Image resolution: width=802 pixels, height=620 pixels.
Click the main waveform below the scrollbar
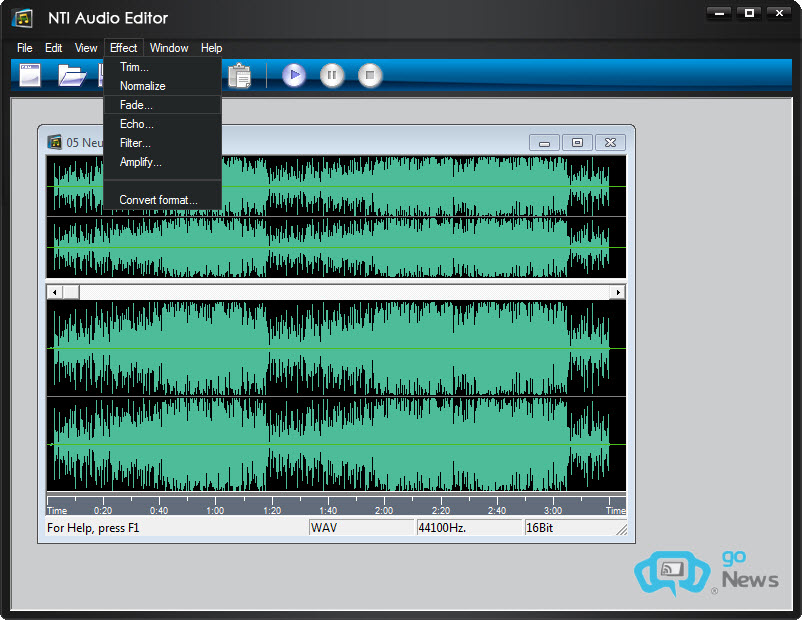click(336, 396)
